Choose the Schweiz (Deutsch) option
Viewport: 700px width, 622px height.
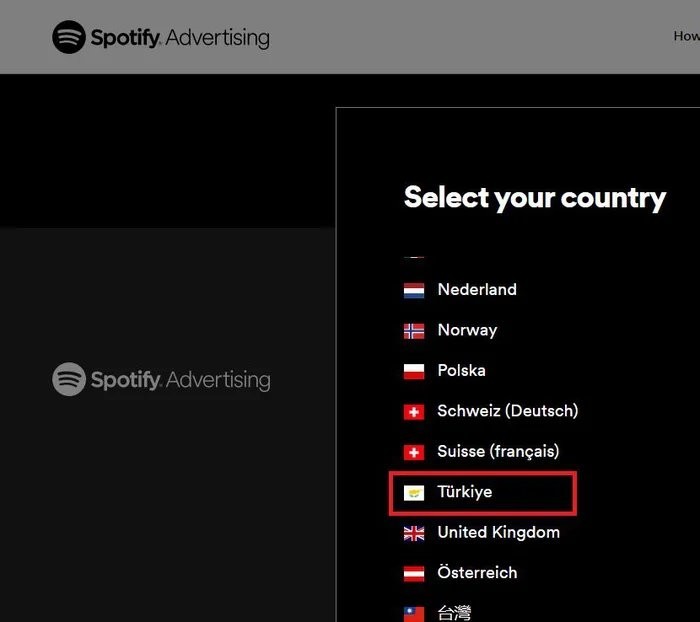tap(507, 411)
